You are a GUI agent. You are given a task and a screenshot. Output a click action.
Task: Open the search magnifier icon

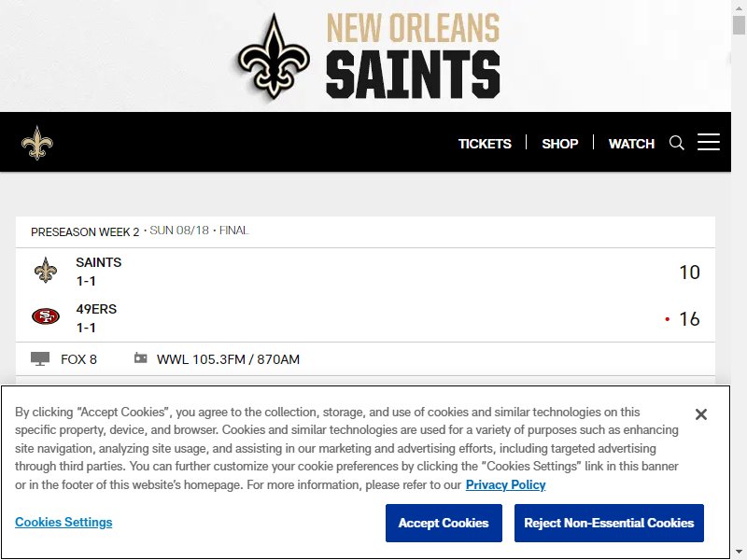(676, 143)
